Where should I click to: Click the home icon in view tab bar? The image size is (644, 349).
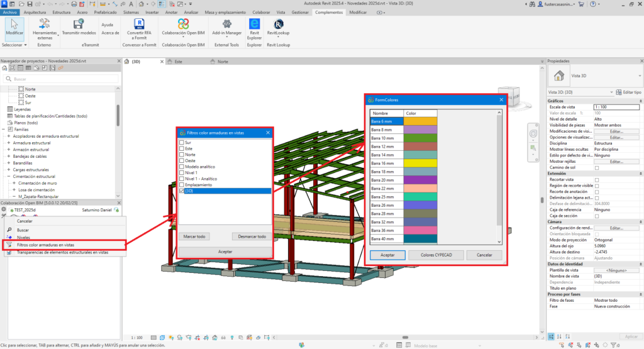127,62
